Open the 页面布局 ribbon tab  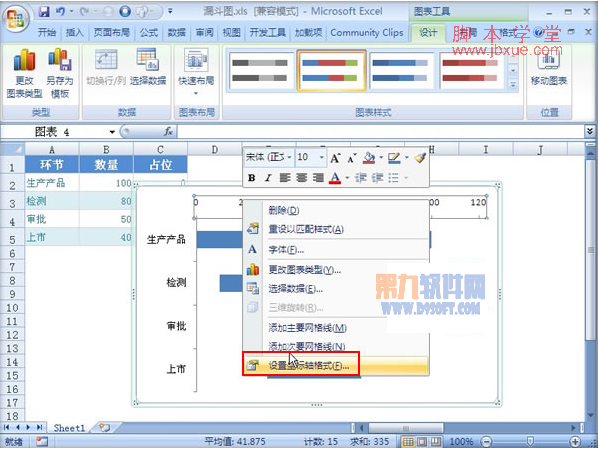[x=111, y=33]
